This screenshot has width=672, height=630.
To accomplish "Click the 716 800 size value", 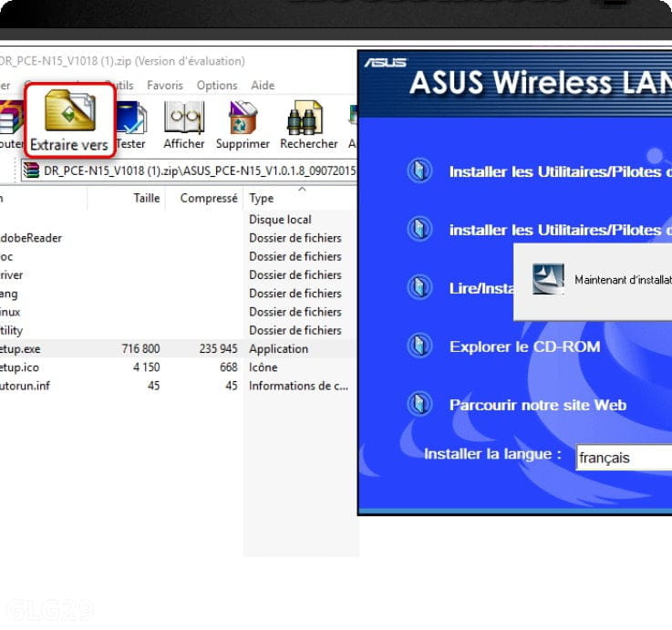I will point(140,349).
